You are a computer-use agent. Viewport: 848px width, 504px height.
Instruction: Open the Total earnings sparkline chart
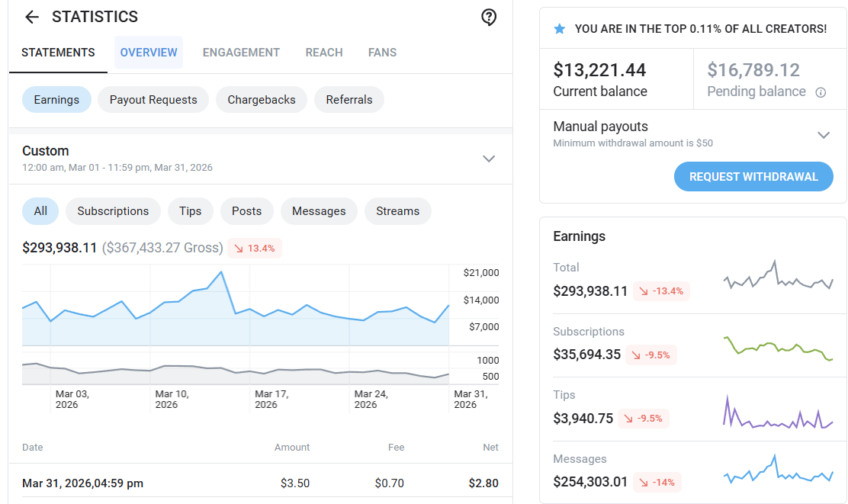(779, 275)
